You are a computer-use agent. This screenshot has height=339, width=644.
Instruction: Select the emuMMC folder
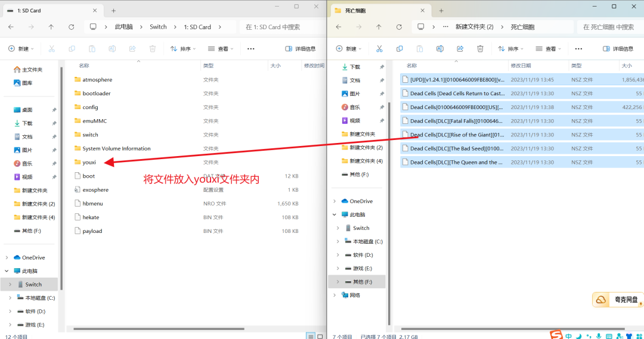[94, 121]
